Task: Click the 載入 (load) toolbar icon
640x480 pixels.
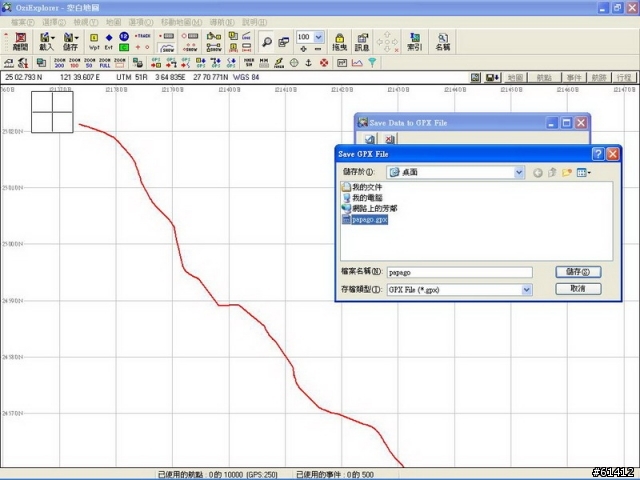Action: [x=47, y=42]
